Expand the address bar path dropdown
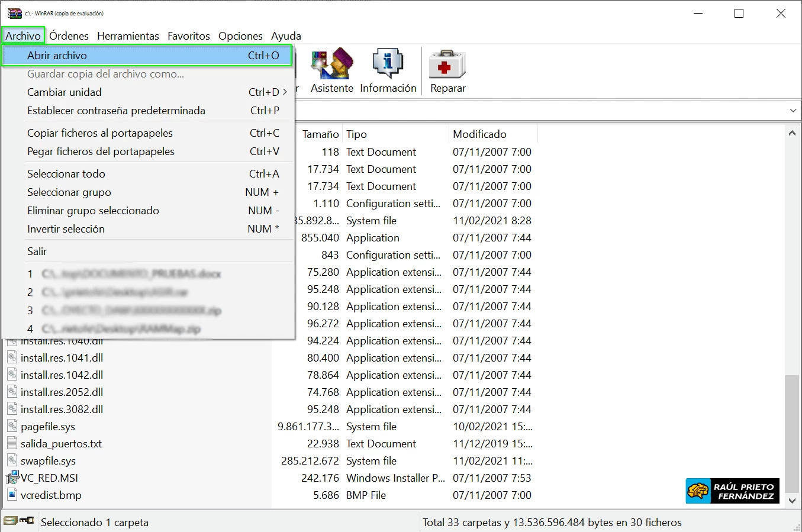The image size is (802, 532). [x=793, y=111]
